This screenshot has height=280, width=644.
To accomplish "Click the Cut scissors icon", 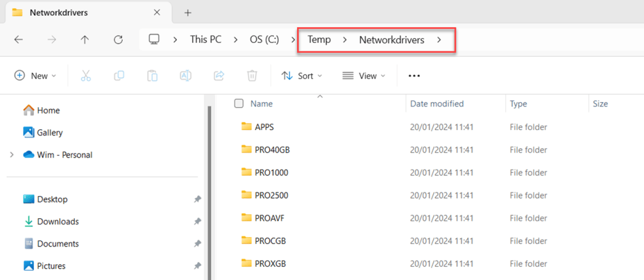I will click(x=86, y=76).
